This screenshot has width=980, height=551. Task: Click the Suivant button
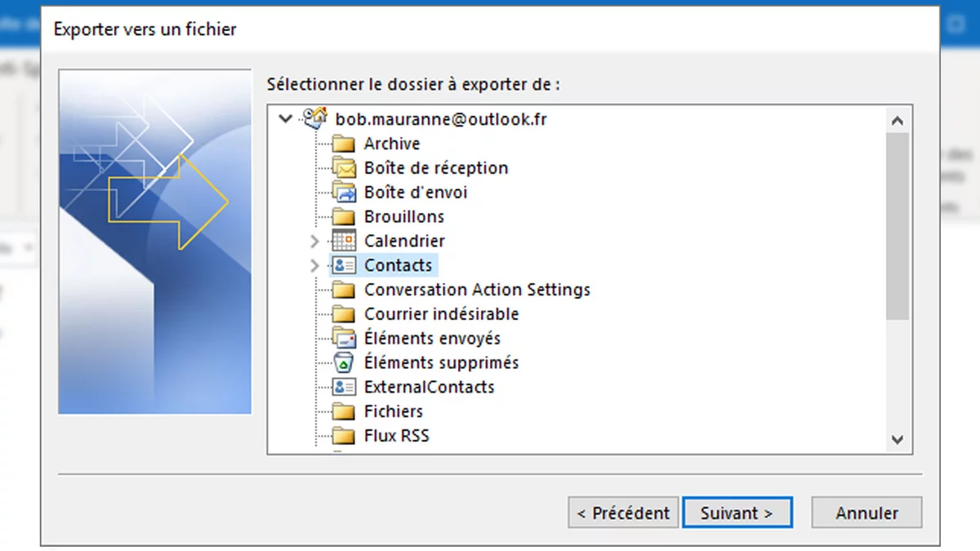coord(737,513)
